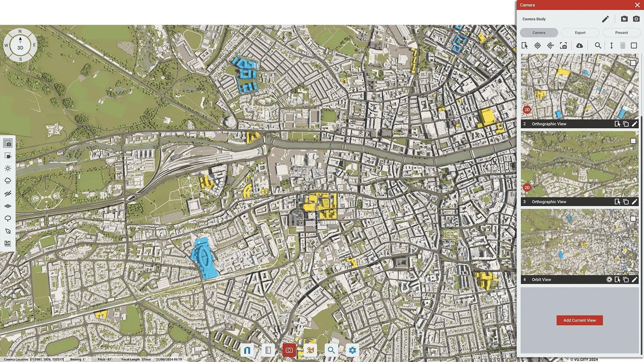Open the weather rain cloud tool
Image resolution: width=644 pixels, height=362 pixels.
click(8, 181)
